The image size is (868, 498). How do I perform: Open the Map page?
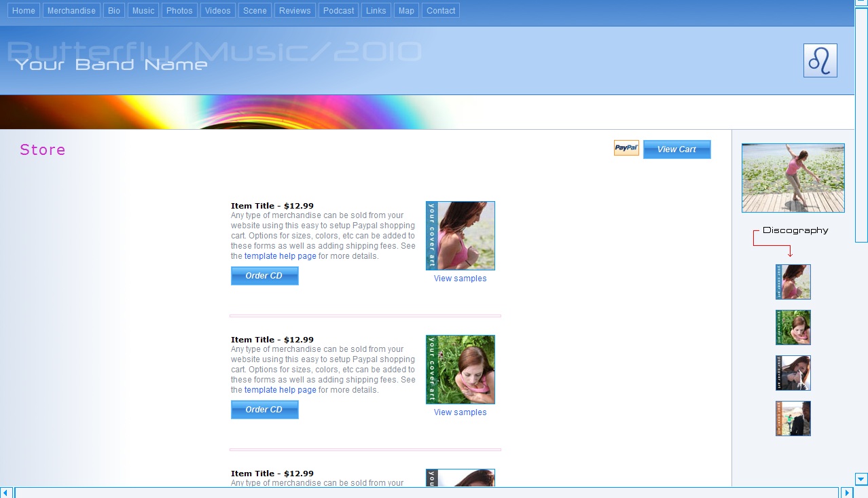(x=406, y=10)
